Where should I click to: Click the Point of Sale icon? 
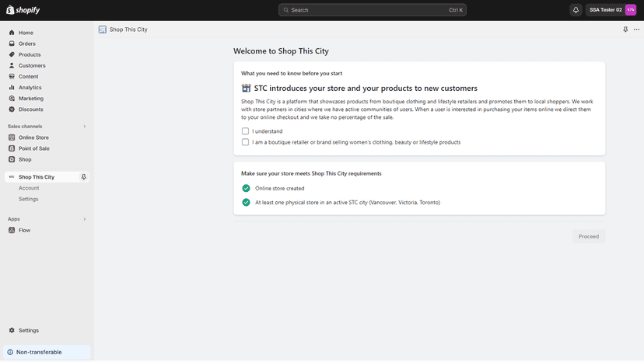12,148
